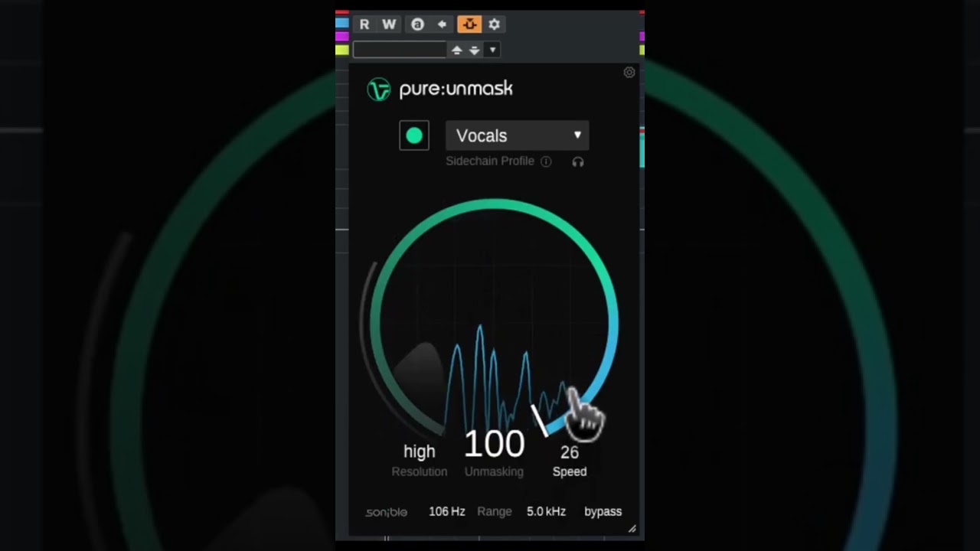This screenshot has width=980, height=551.
Task: Click the green unmasking ring dial
Action: (x=495, y=204)
